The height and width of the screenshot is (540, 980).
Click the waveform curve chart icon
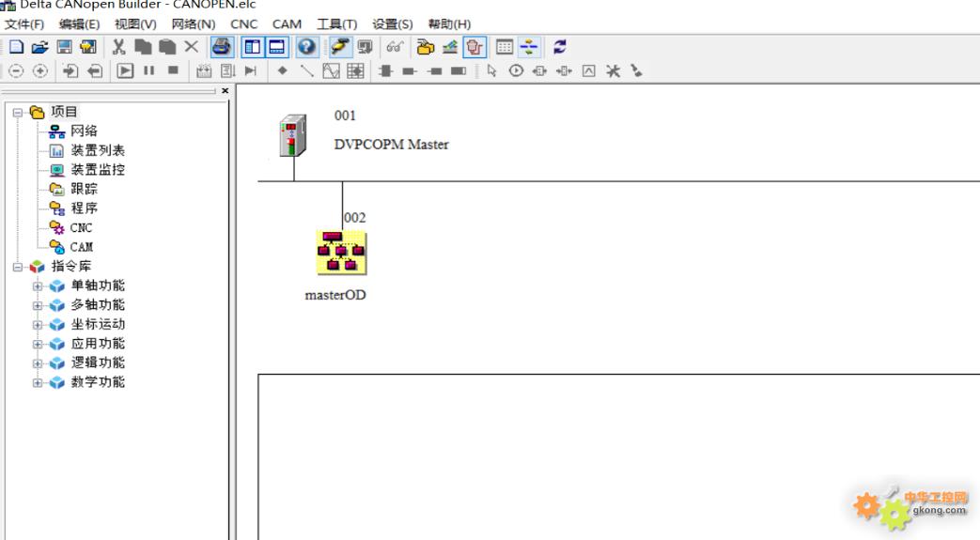(332, 71)
